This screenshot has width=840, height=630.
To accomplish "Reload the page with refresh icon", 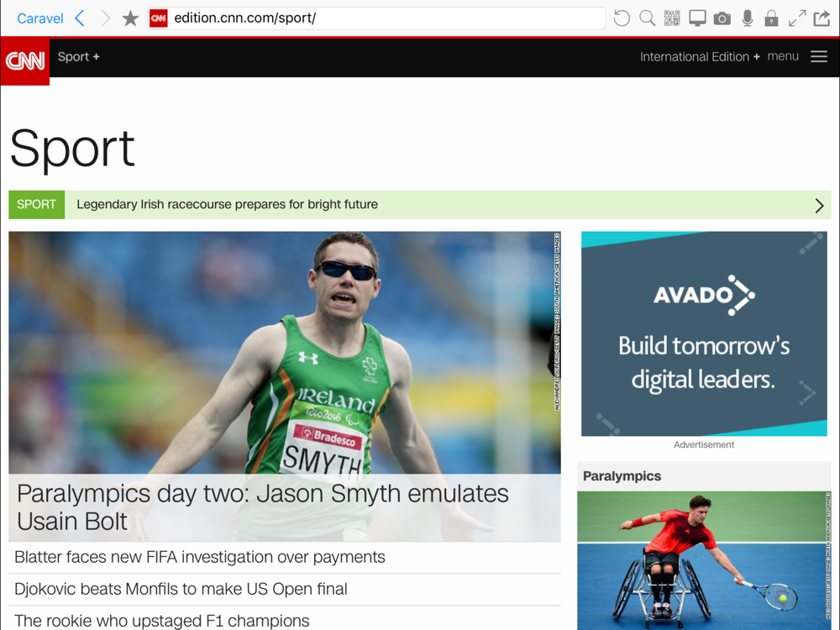I will coord(622,18).
